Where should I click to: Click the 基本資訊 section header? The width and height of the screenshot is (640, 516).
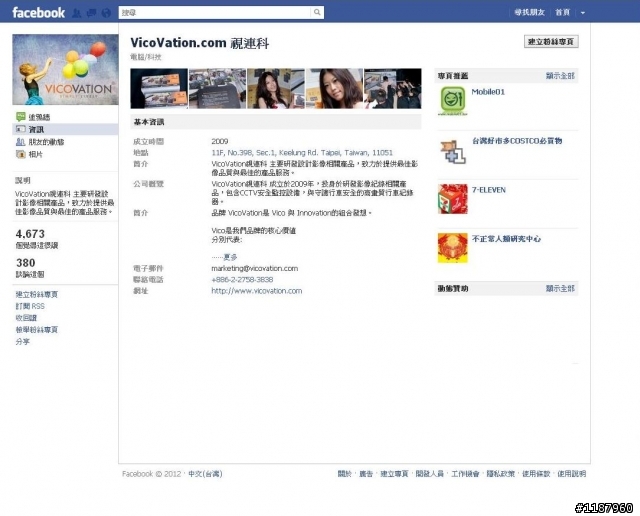[x=276, y=122]
